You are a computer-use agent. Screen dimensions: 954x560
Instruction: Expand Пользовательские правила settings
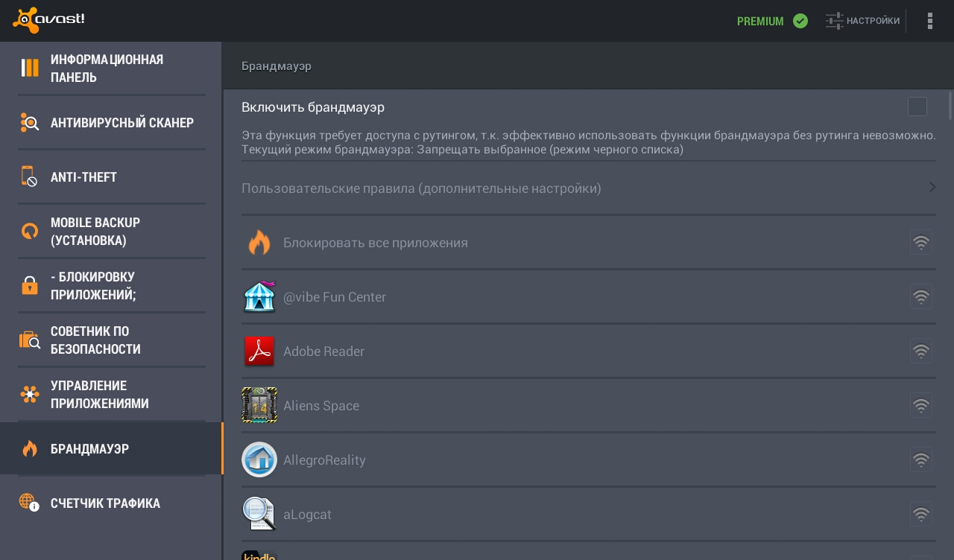point(932,188)
